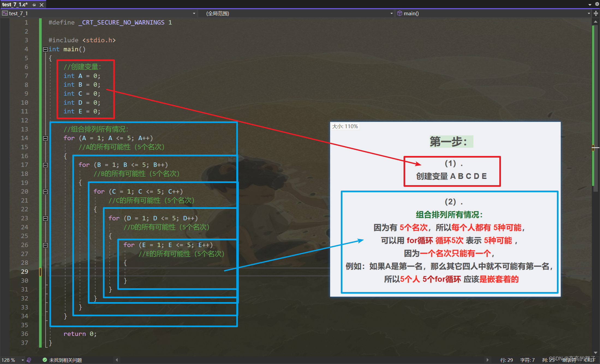Screen dimensions: 600x364
Task: Open editor window settings gear
Action: [597, 4]
